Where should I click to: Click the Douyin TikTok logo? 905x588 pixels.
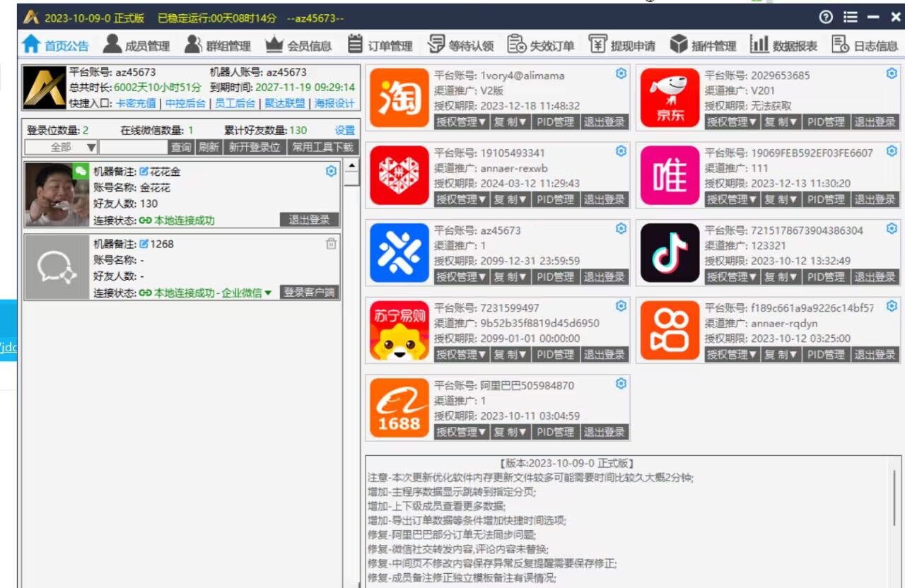(x=670, y=253)
